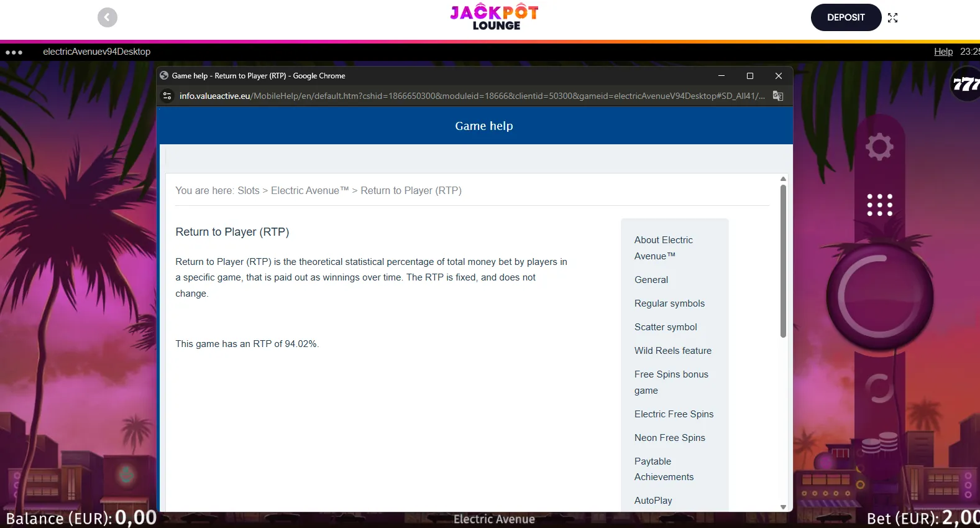This screenshot has width=980, height=528.
Task: Go to Electric Avenue™ in the breadcrumb
Action: 310,190
